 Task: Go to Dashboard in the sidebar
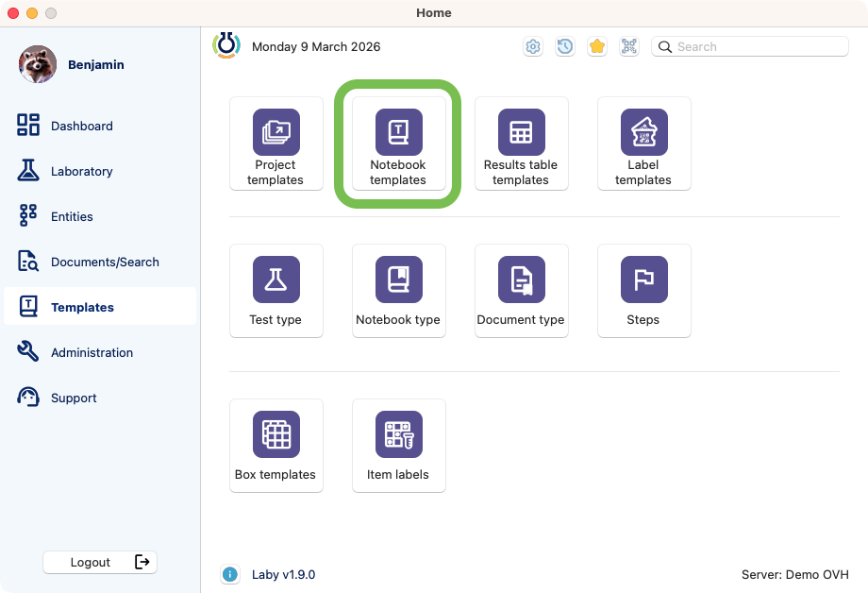tap(81, 126)
